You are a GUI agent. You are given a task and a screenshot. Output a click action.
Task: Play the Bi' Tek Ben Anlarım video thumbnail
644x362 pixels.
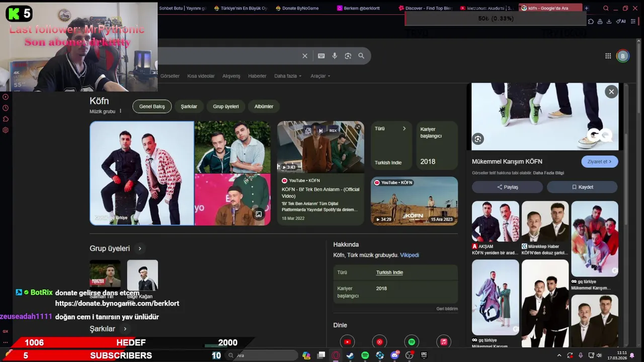click(x=320, y=147)
